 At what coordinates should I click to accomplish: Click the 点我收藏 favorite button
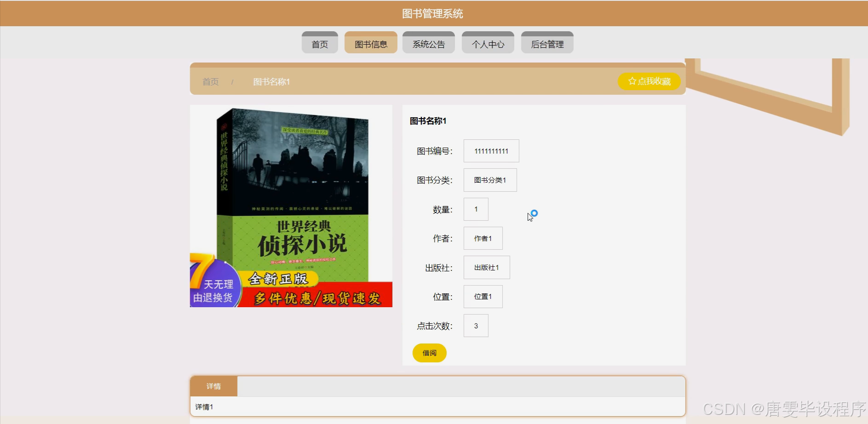tap(649, 81)
